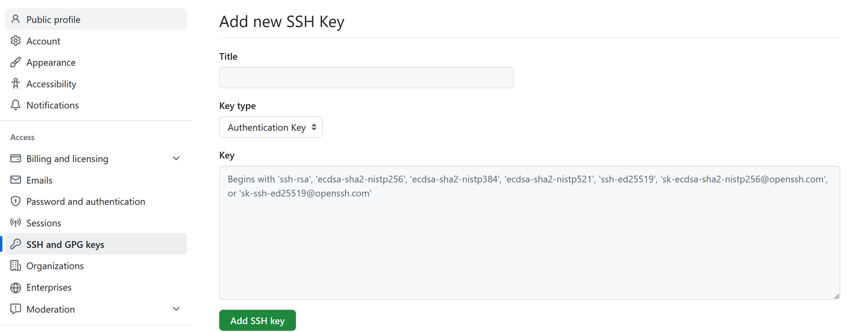Click the Sessions broadcast icon

[16, 223]
